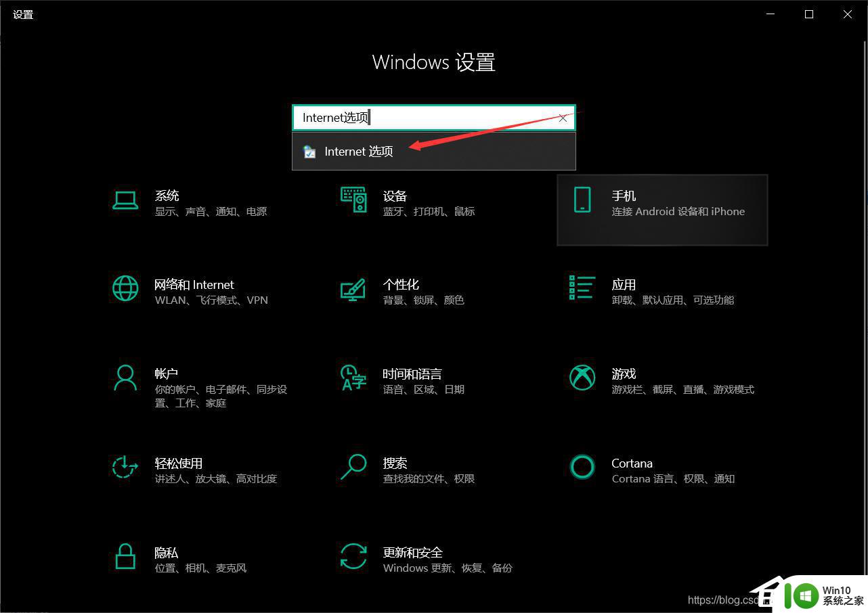Screen dimensions: 868x613
Task: Open 系统 settings category
Action: pyautogui.click(x=167, y=196)
